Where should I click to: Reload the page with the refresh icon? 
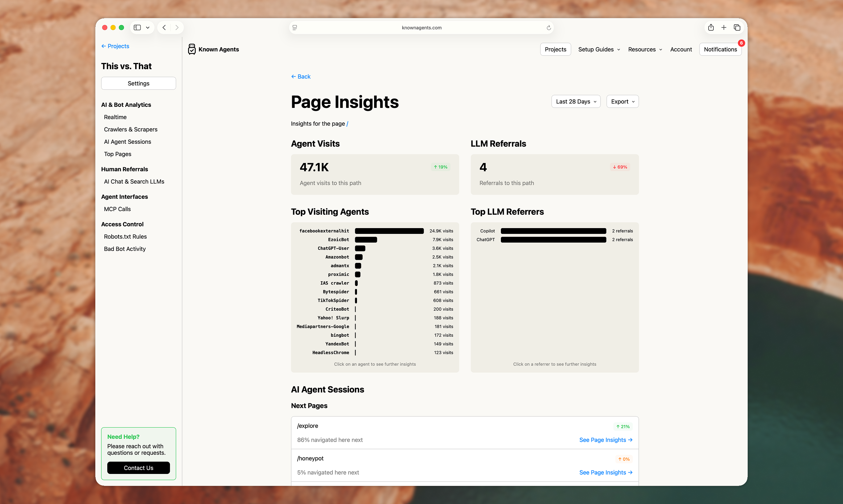click(x=549, y=28)
